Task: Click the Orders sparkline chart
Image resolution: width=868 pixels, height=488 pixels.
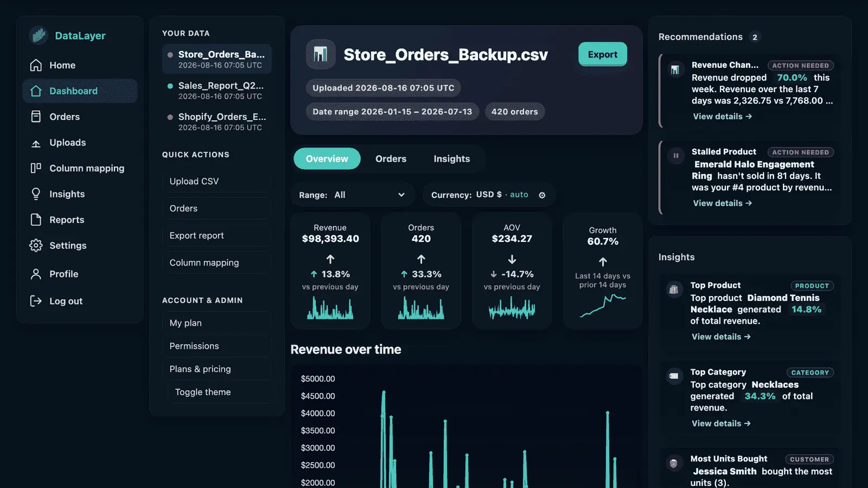Action: pos(421,308)
